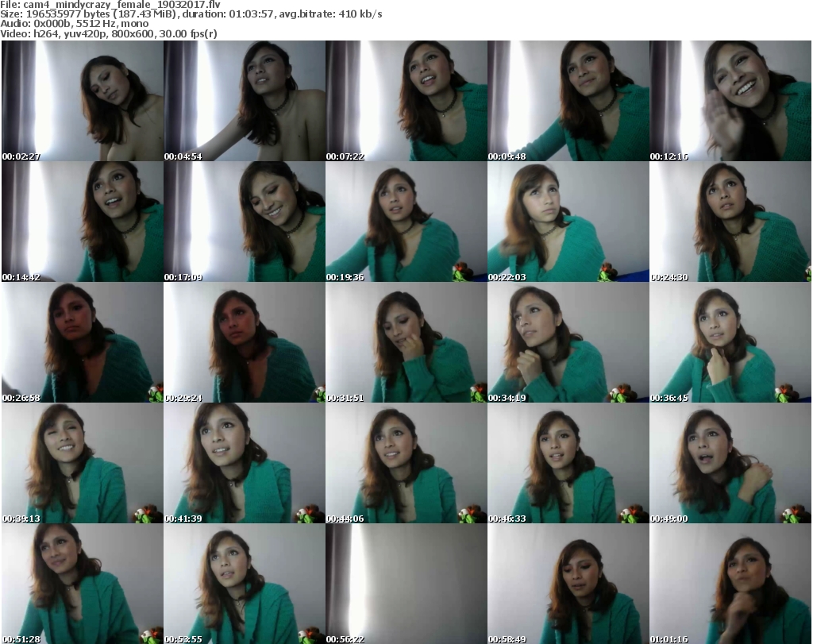Select the thumbnail stamped 00:02:27

click(83, 101)
